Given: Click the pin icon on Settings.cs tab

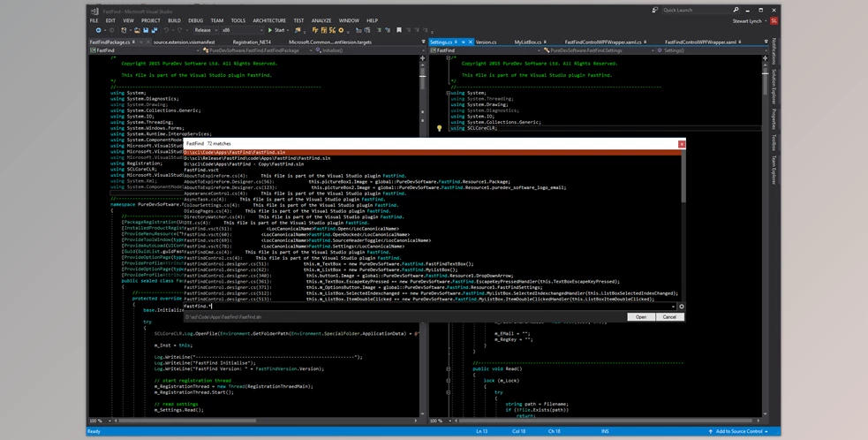Looking at the screenshot, I should pos(464,42).
